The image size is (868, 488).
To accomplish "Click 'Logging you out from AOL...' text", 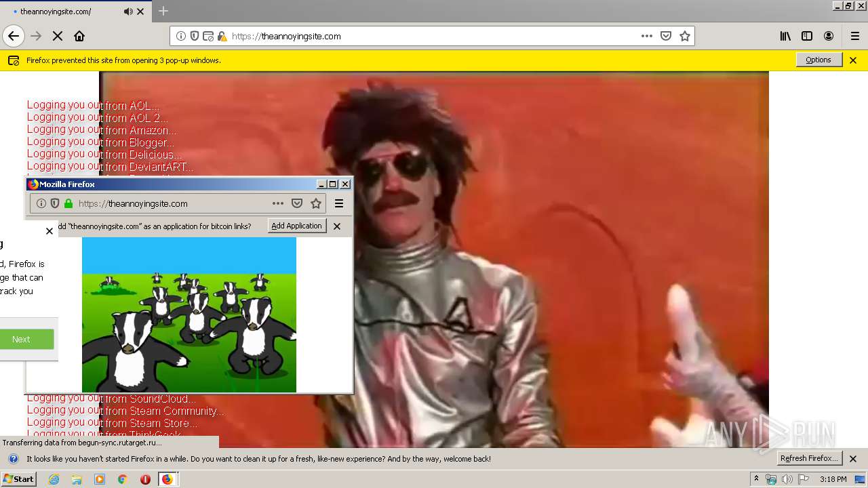I will pyautogui.click(x=94, y=105).
